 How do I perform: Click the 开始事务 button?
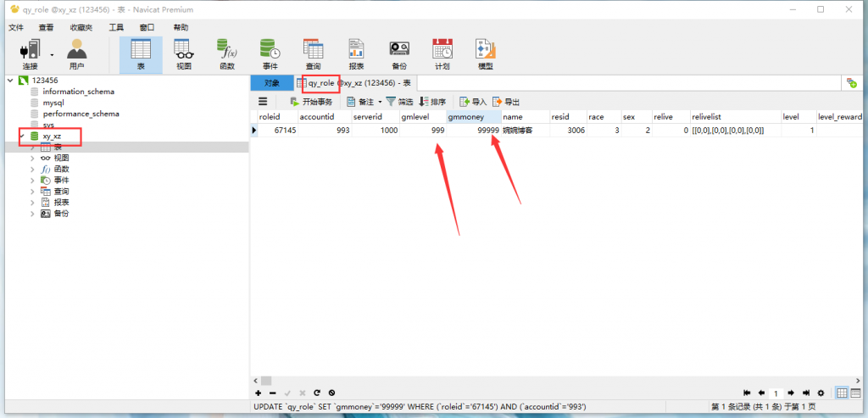310,102
